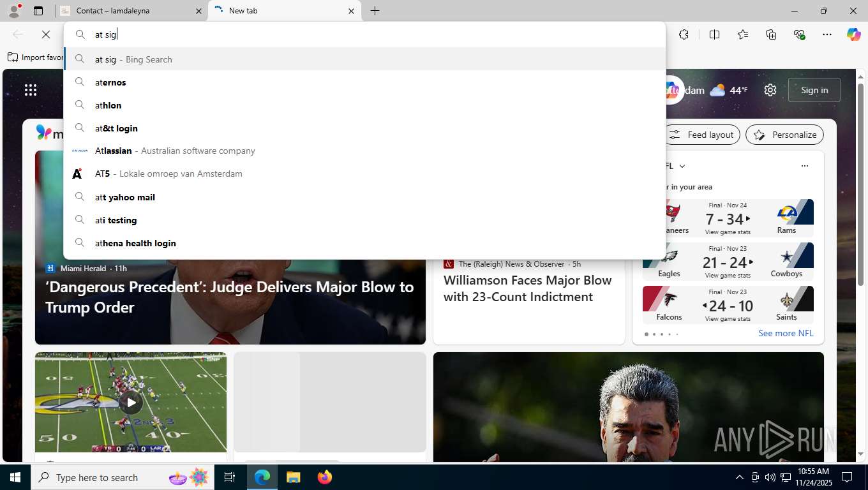Open page settings gear icon
868x490 pixels.
770,90
